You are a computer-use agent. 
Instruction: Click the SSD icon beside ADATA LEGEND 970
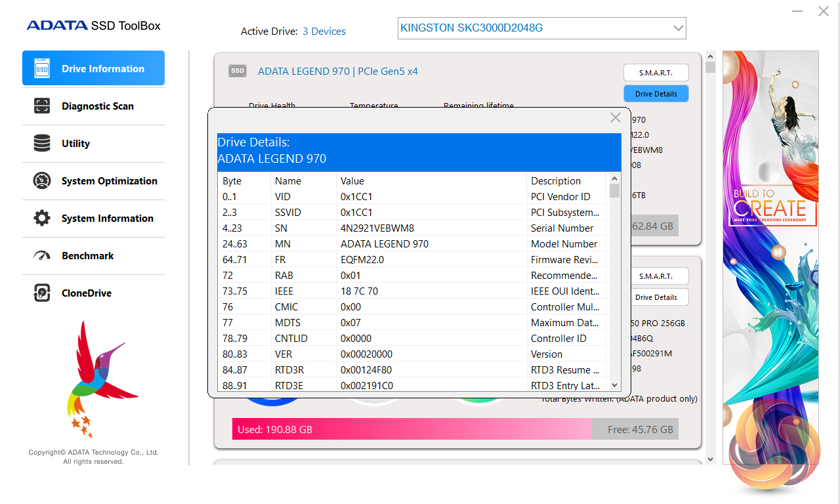coord(237,71)
